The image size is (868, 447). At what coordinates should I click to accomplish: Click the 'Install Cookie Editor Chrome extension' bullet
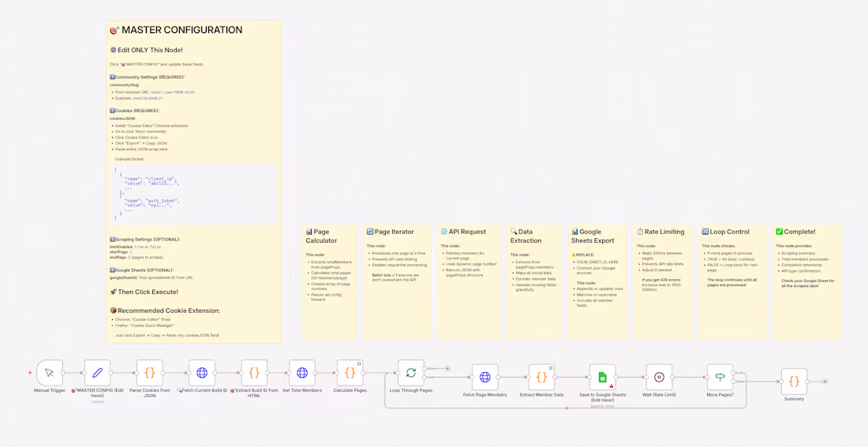[150, 126]
